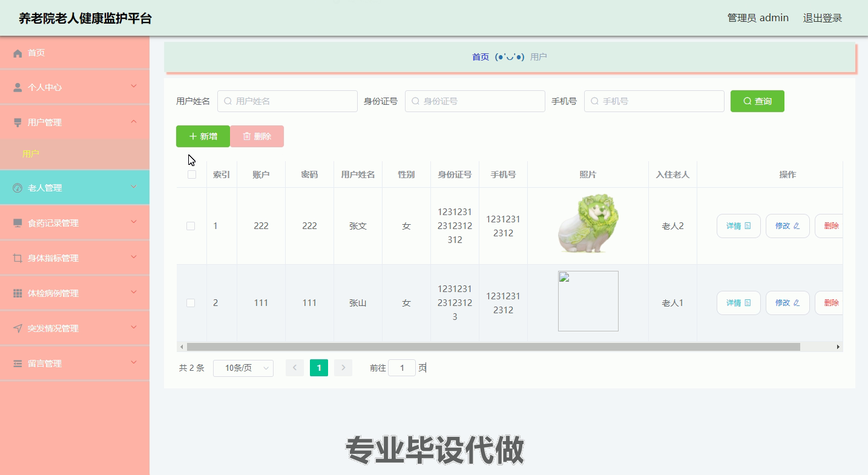Image resolution: width=868 pixels, height=475 pixels.
Task: Open the 10条/页 page size dropdown
Action: [243, 368]
